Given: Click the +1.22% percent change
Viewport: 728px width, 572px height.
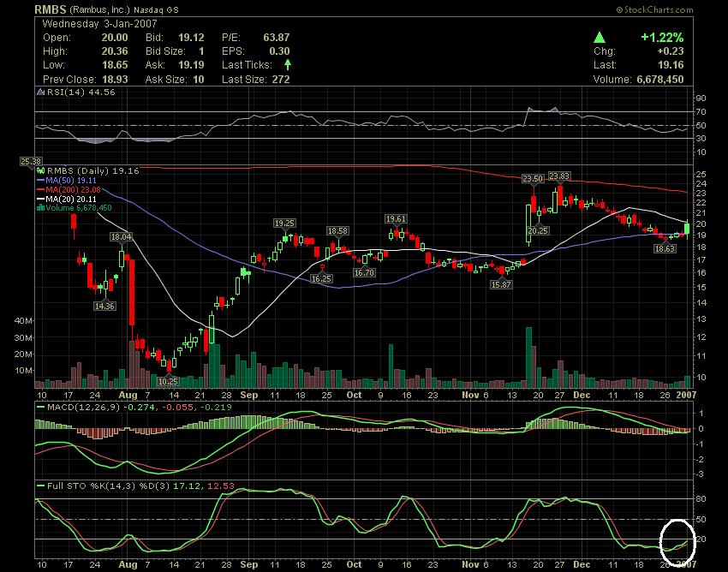Looking at the screenshot, I should tap(662, 38).
